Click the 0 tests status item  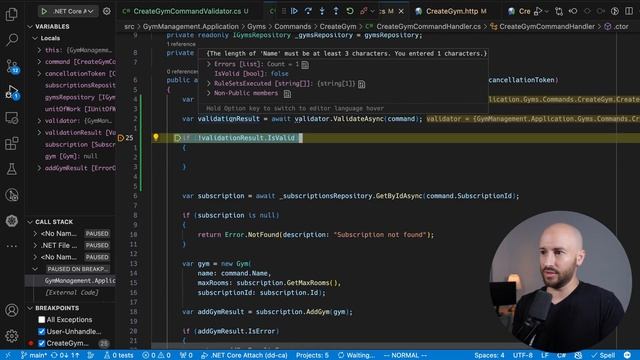click(x=118, y=355)
